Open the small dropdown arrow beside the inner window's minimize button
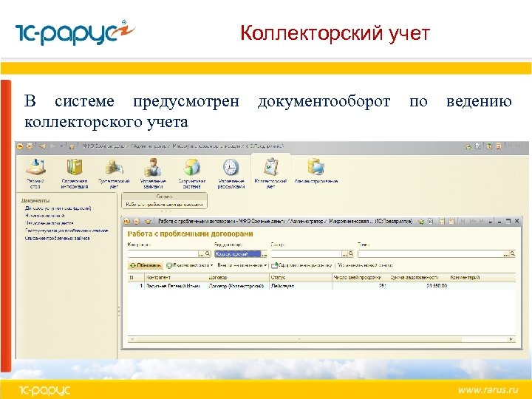Viewport: 532px width, 399px height. [x=491, y=222]
